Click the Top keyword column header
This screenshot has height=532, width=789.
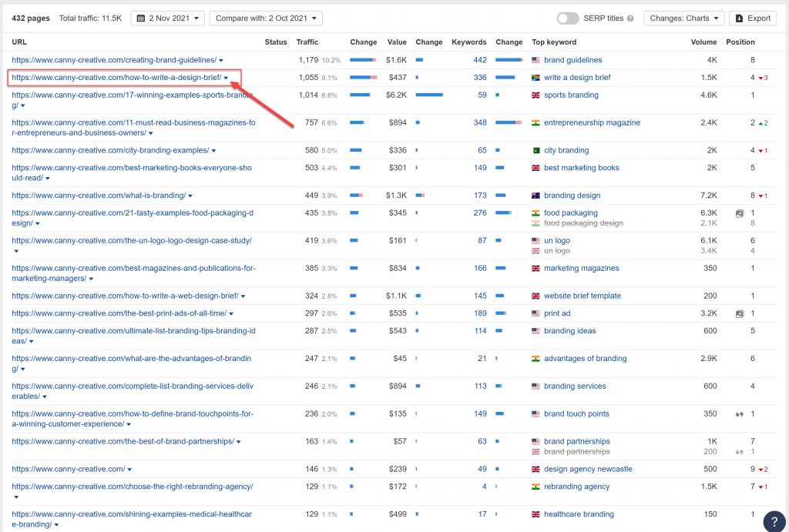[x=554, y=42]
